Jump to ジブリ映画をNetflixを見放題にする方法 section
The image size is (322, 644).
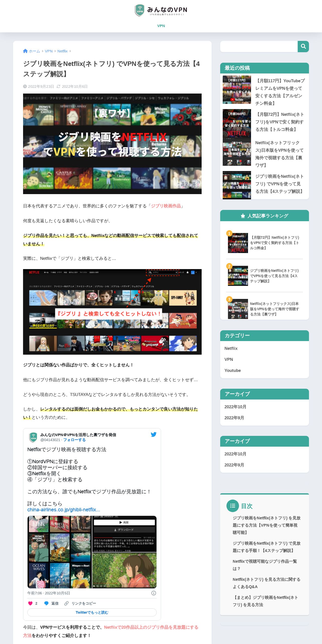pos(267,525)
